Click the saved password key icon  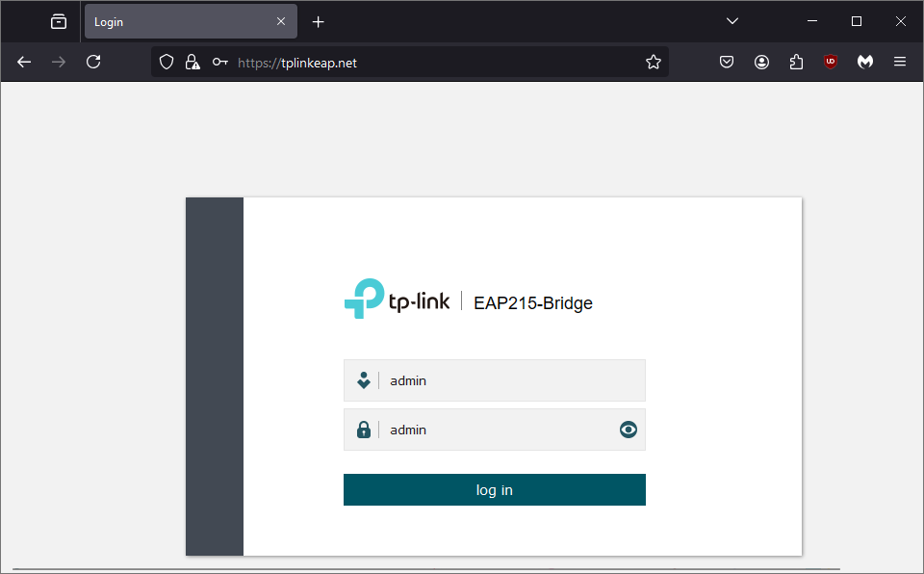(x=219, y=62)
